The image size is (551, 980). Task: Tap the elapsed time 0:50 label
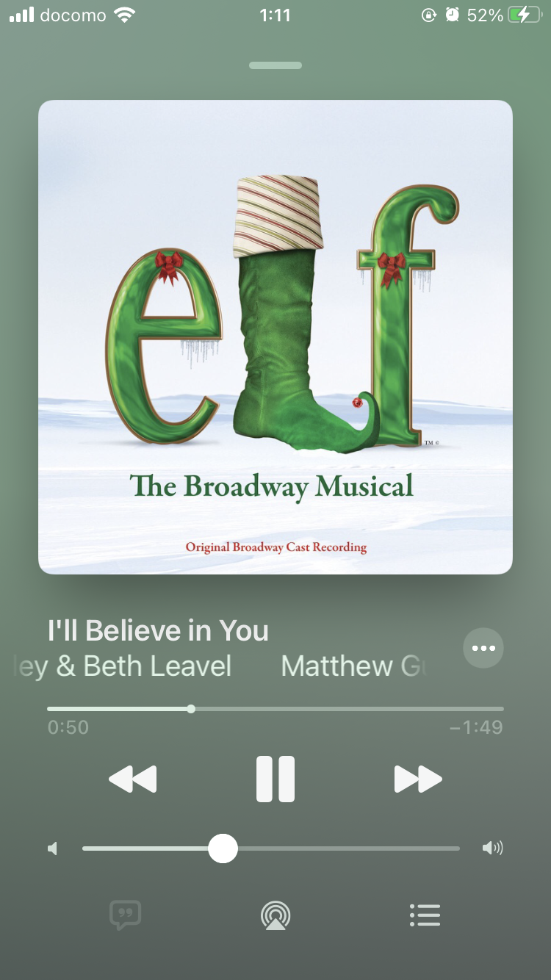pos(68,727)
